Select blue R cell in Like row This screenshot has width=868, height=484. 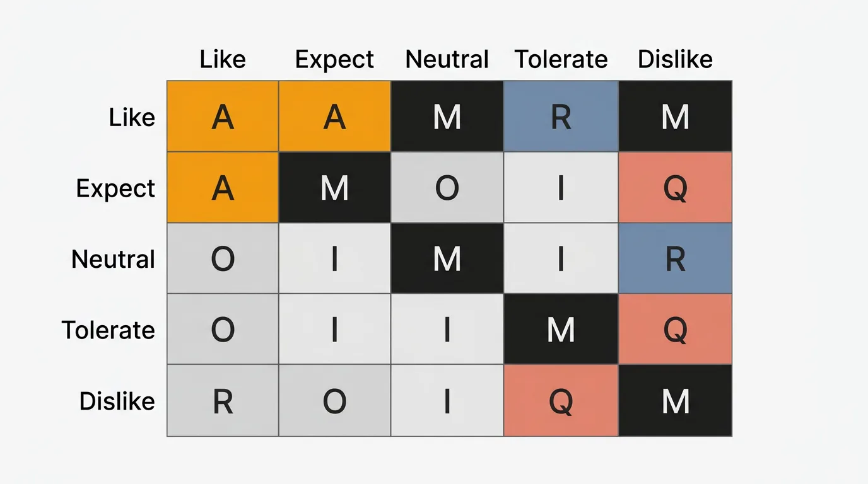tap(561, 117)
